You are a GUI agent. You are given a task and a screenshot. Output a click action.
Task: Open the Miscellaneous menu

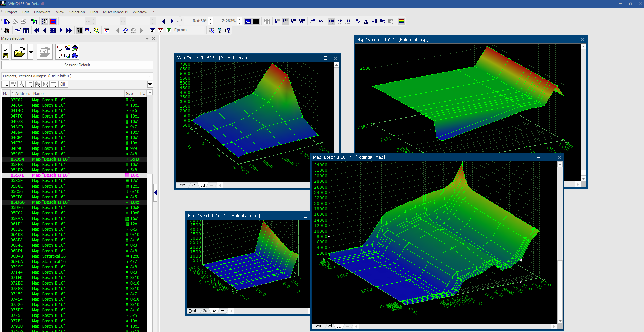[115, 12]
